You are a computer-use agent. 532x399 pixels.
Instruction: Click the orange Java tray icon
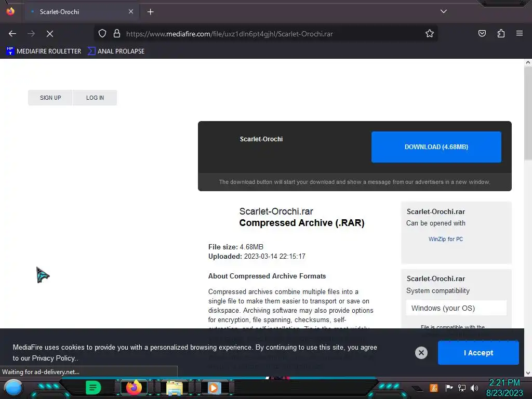coord(434,388)
